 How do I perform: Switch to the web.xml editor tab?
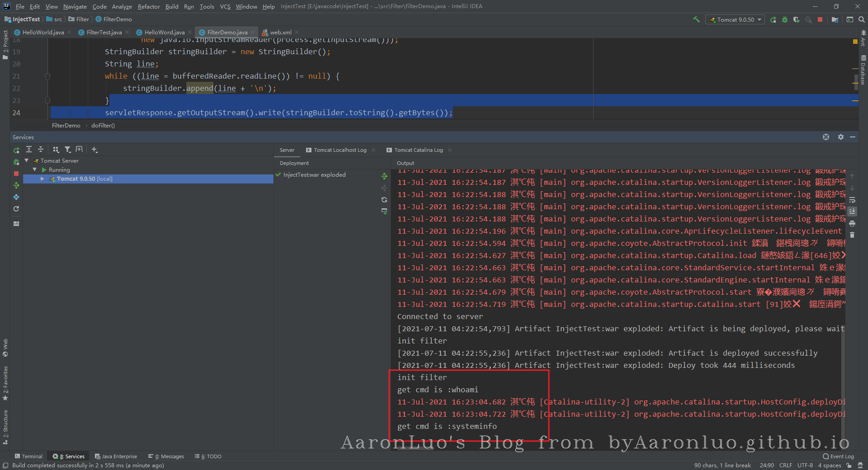click(x=280, y=32)
